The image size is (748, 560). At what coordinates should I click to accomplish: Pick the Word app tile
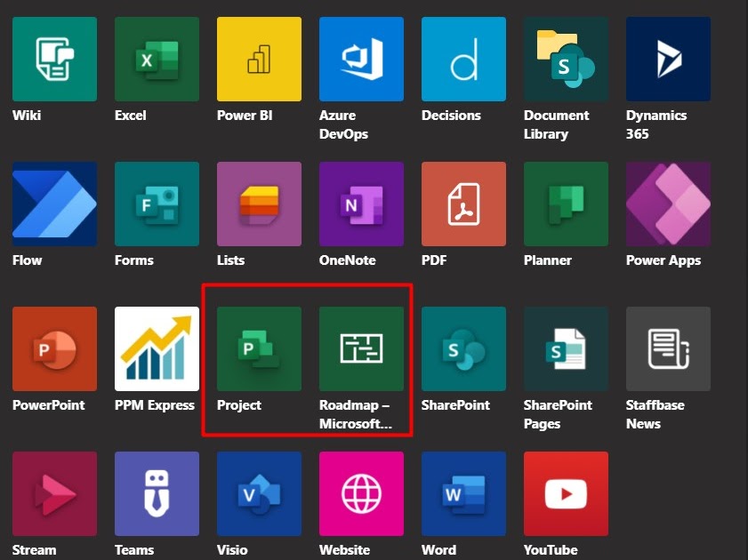click(x=463, y=493)
